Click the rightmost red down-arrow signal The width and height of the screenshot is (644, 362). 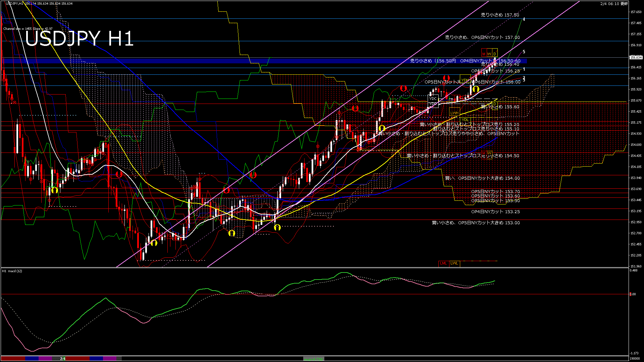(446, 78)
